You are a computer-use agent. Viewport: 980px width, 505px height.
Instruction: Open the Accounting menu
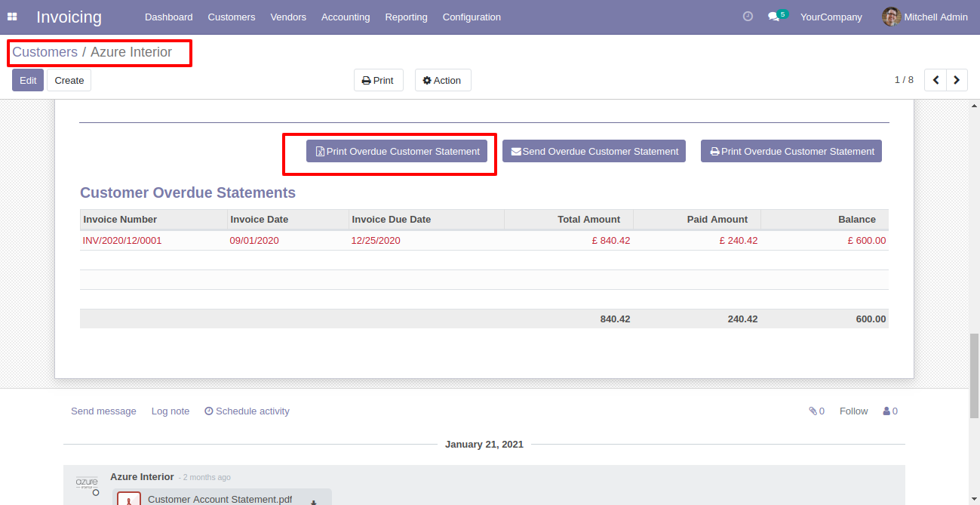point(346,17)
